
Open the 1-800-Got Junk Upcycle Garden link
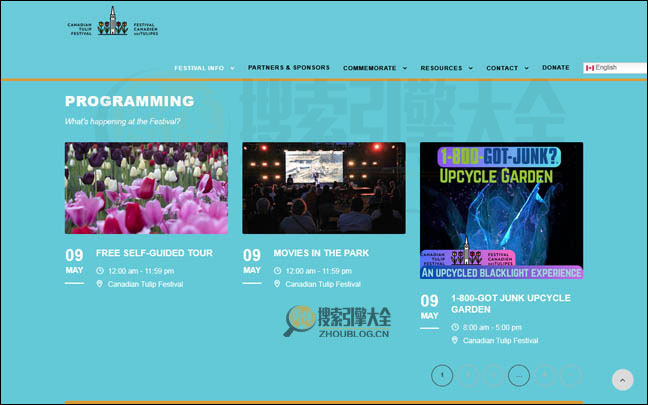pos(511,304)
